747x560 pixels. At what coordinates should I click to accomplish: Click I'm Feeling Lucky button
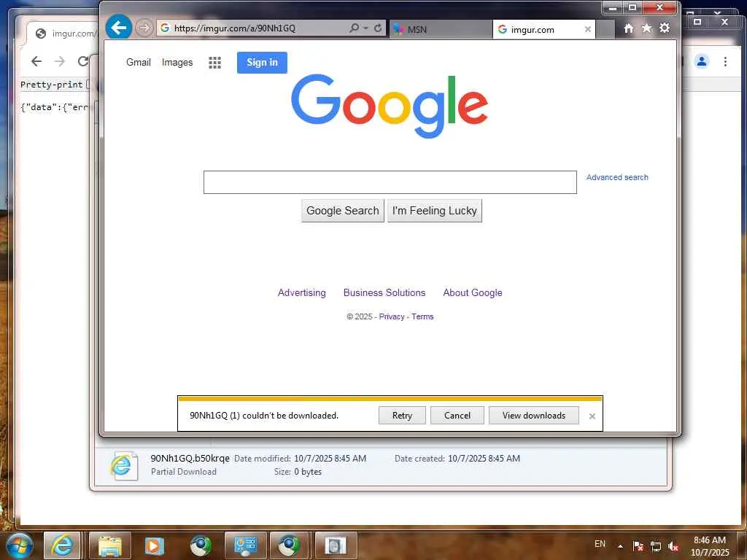[x=435, y=211]
